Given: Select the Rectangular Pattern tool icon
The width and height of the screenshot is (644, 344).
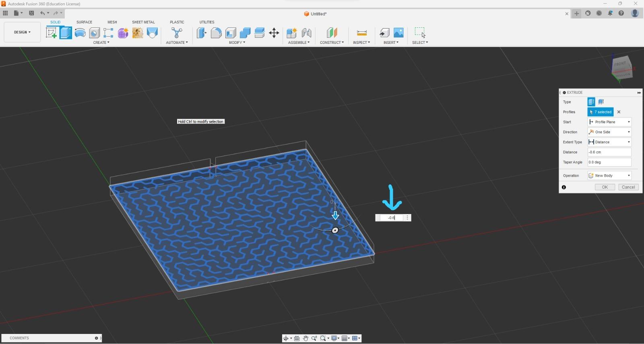Looking at the screenshot, I should point(108,33).
